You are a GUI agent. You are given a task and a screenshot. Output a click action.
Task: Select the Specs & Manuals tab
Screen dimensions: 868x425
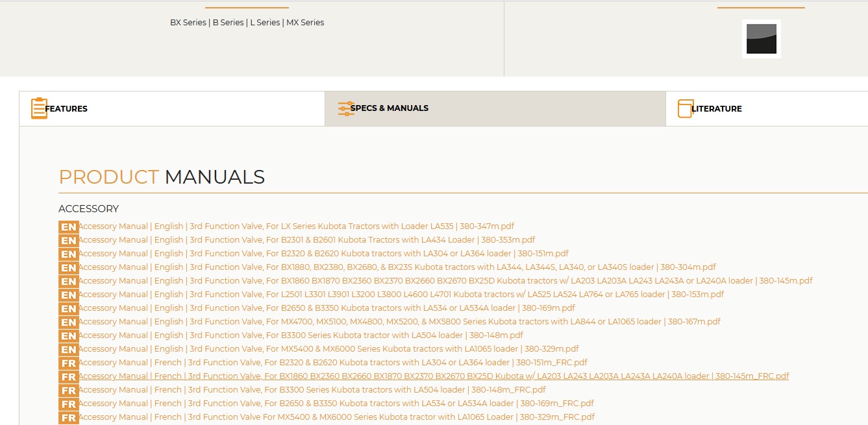(390, 108)
